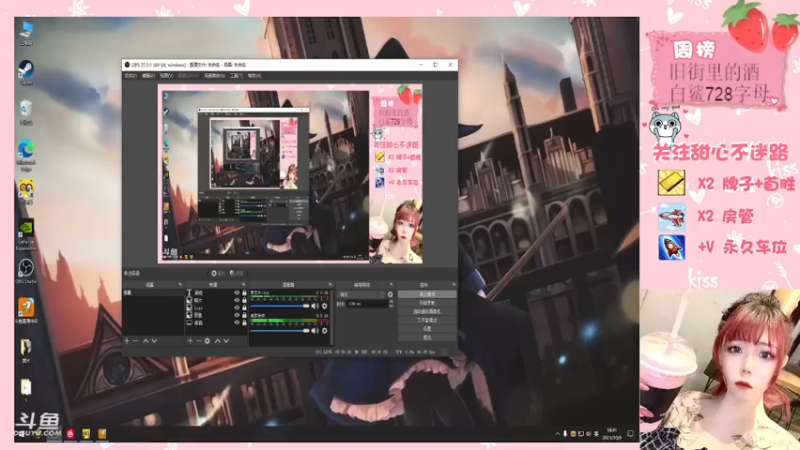Image resolution: width=800 pixels, height=450 pixels.
Task: Click the Filters button above the docks
Action: [x=236, y=273]
